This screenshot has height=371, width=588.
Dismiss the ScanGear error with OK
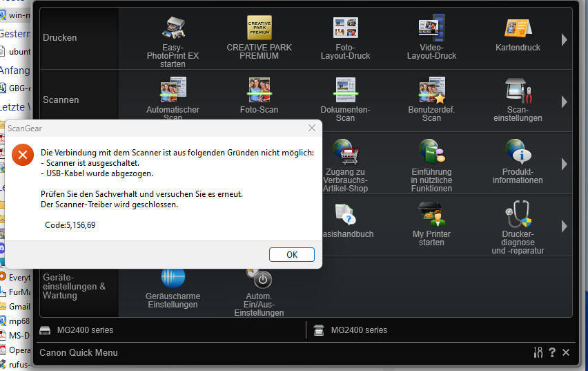[x=292, y=255]
